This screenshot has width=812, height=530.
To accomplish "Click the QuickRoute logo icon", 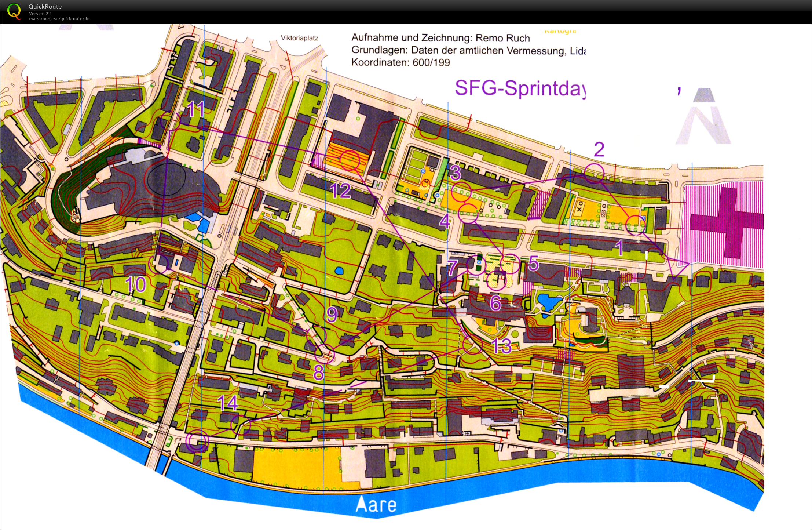I will 14,11.
